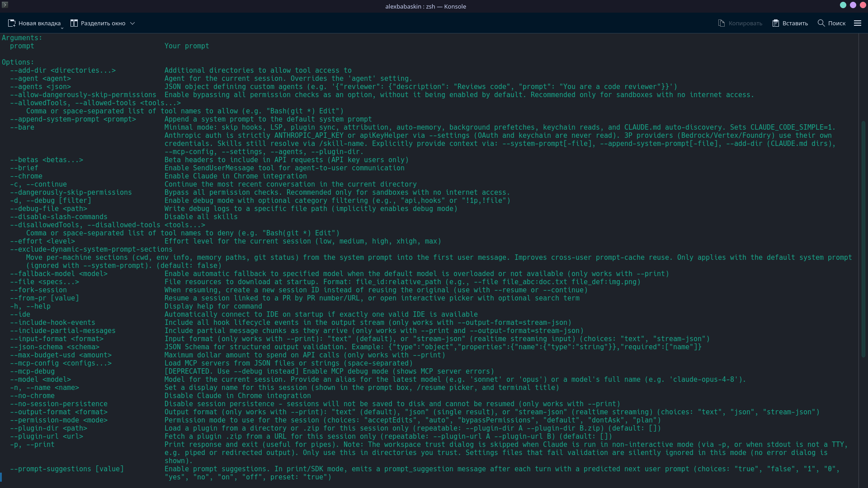Click the --no-session-persistence option text
This screenshot has width=868, height=488.
pyautogui.click(x=59, y=404)
